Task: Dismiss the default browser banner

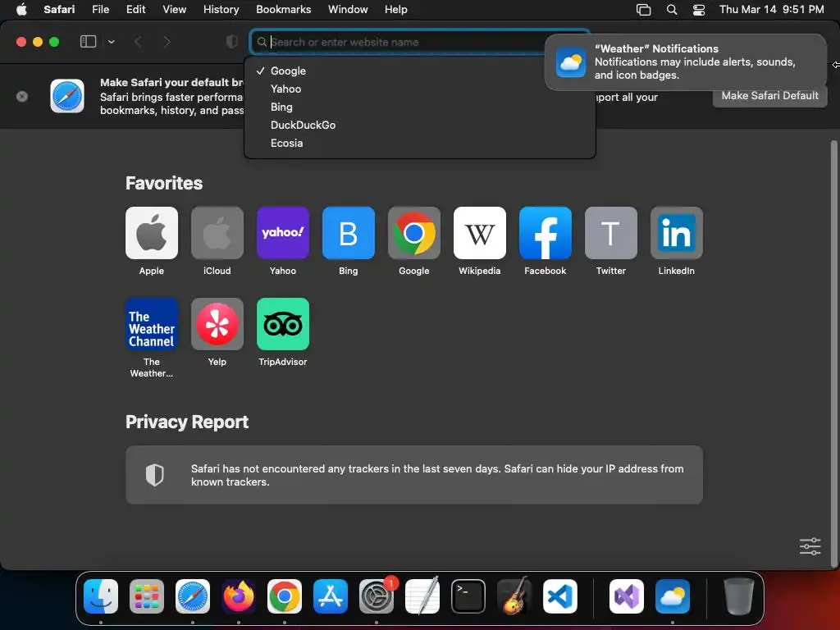Action: click(22, 97)
